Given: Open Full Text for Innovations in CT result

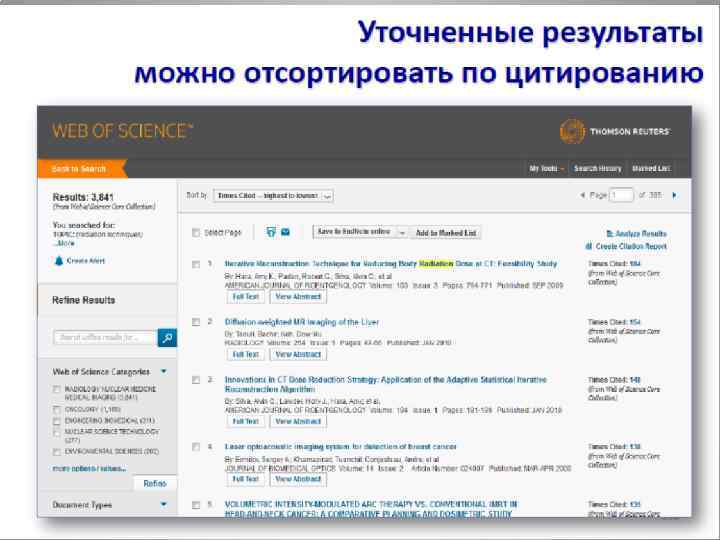Looking at the screenshot, I should 246,422.
